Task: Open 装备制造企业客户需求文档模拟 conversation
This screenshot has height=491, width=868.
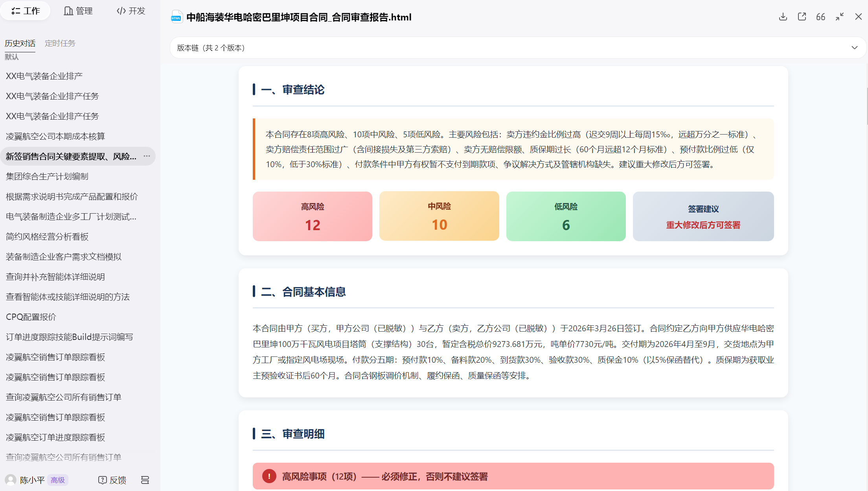Action: [x=64, y=257]
